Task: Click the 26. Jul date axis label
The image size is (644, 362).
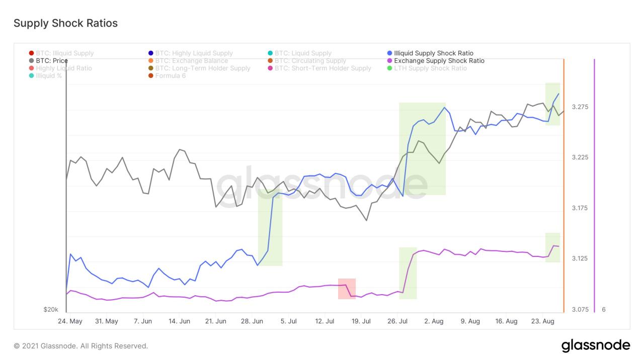Action: click(397, 321)
